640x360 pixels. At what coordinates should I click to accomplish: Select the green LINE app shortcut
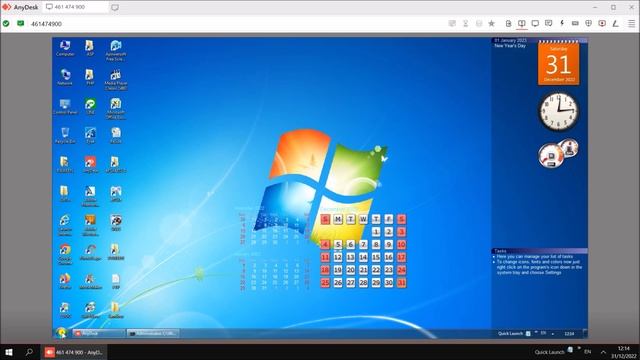(x=90, y=106)
